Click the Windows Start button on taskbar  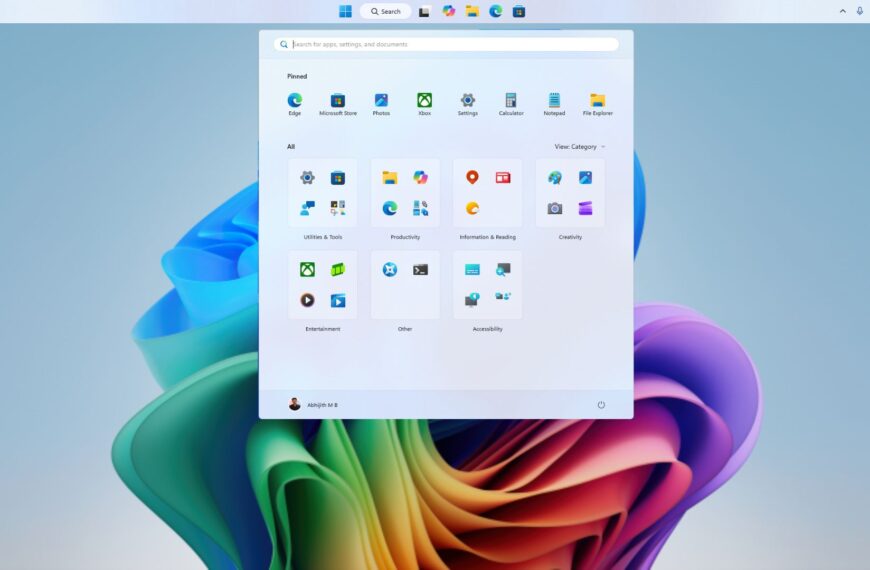[x=345, y=11]
